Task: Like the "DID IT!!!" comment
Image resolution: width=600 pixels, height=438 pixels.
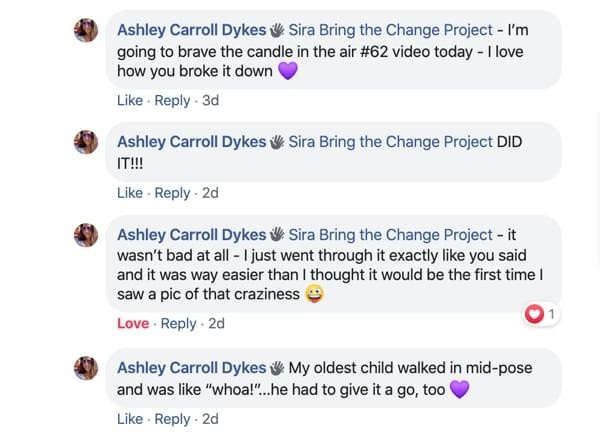Action: [x=130, y=192]
